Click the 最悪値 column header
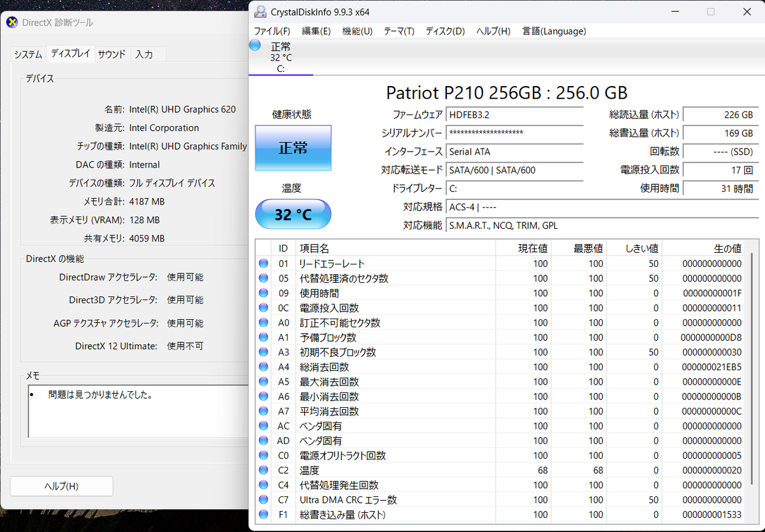This screenshot has height=532, width=765. point(579,248)
